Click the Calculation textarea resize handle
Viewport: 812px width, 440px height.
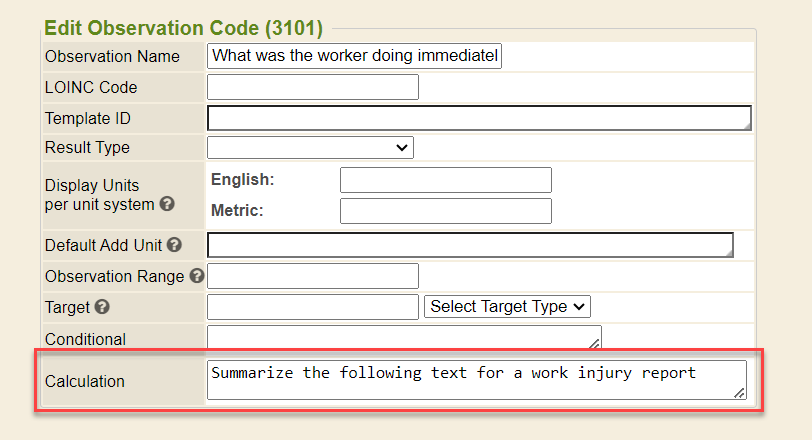click(740, 393)
